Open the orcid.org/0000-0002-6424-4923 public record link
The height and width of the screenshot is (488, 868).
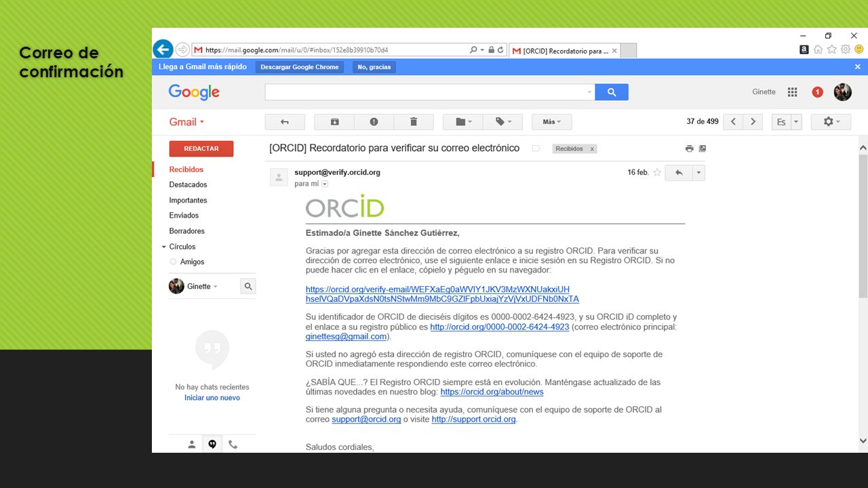pos(500,327)
